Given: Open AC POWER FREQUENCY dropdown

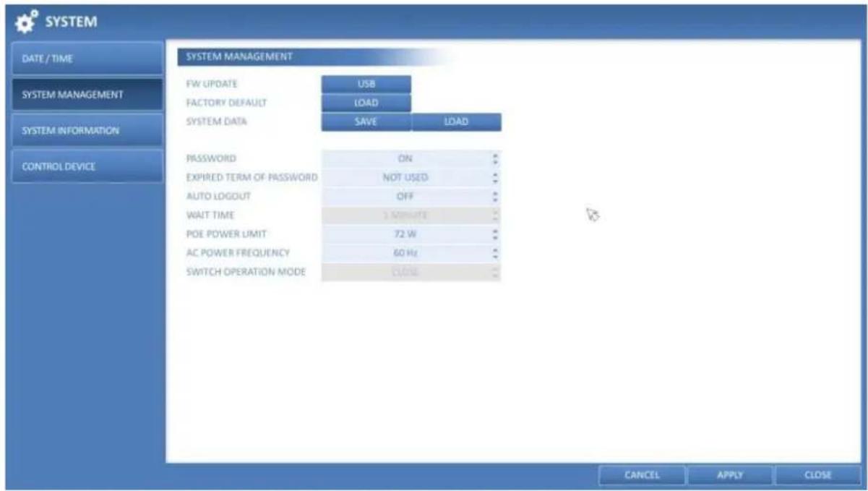Looking at the screenshot, I should (411, 253).
